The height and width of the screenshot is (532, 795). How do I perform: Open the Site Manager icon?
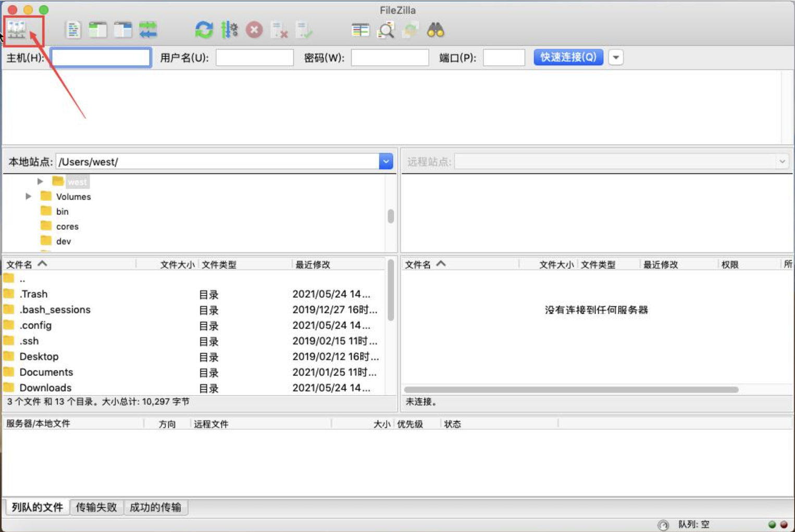(17, 30)
